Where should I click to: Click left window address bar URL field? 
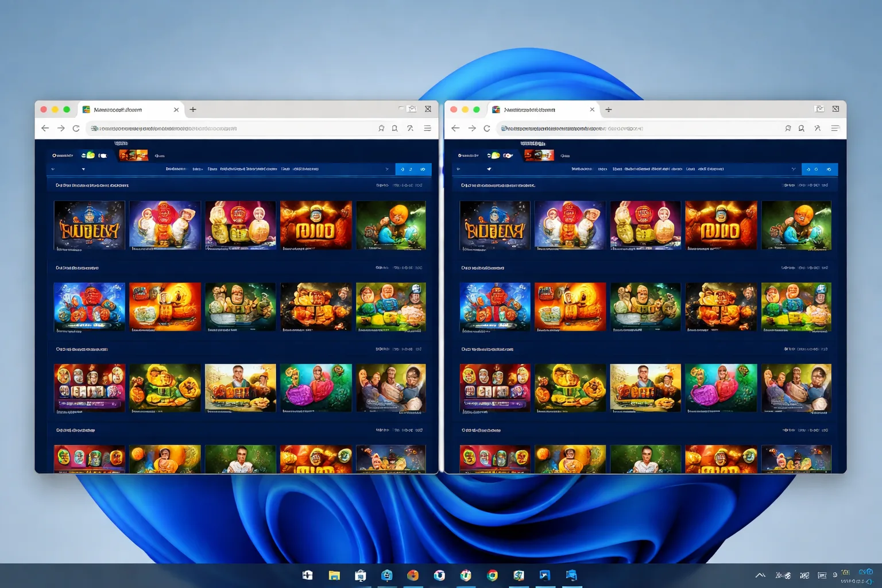(x=230, y=129)
